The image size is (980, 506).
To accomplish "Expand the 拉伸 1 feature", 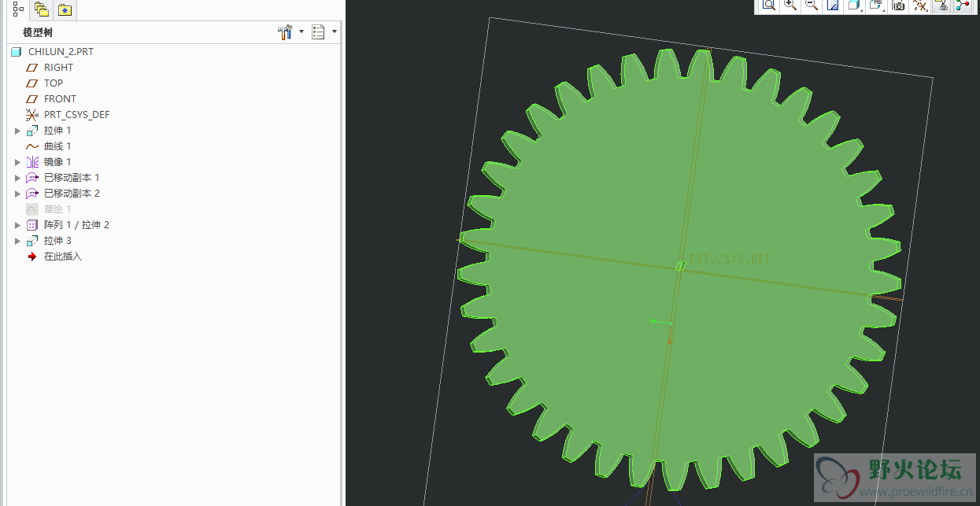I will 18,131.
